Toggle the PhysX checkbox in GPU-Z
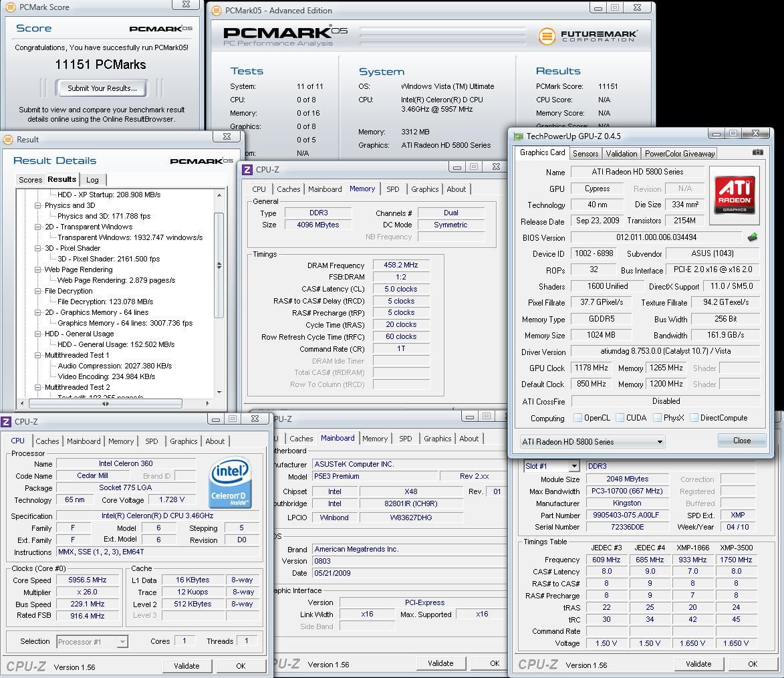 tap(658, 418)
